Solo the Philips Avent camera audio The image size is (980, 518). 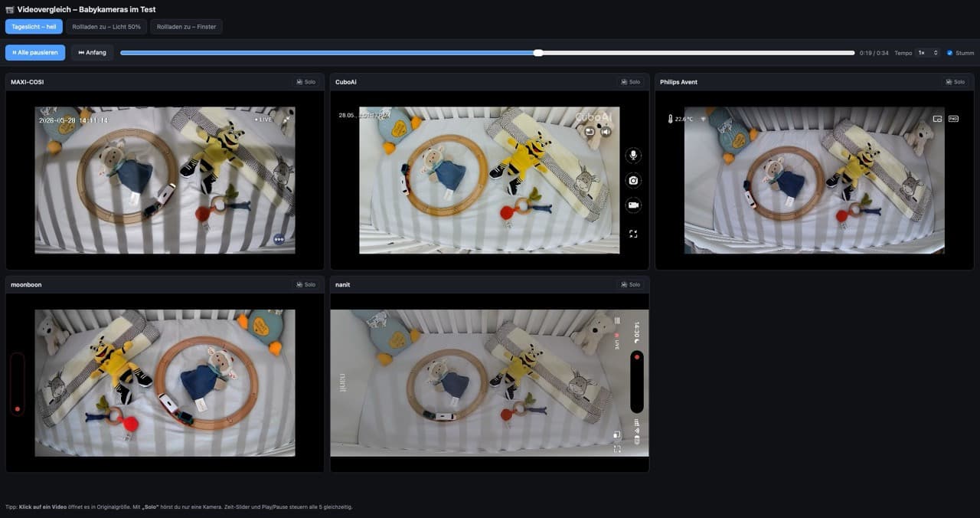pyautogui.click(x=955, y=82)
